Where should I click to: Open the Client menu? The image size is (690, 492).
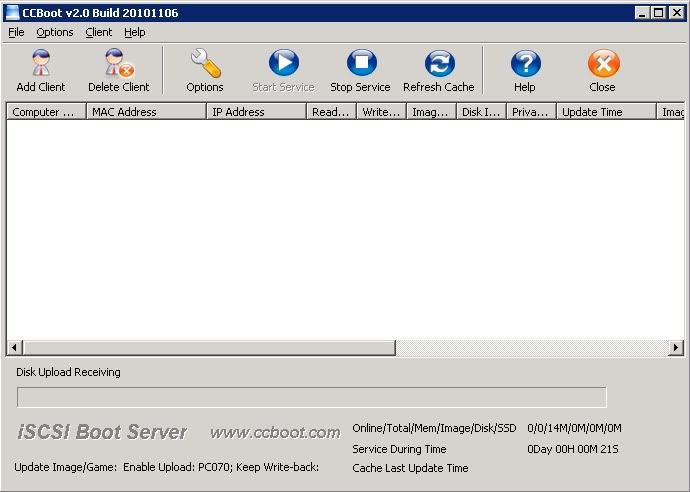pos(99,32)
